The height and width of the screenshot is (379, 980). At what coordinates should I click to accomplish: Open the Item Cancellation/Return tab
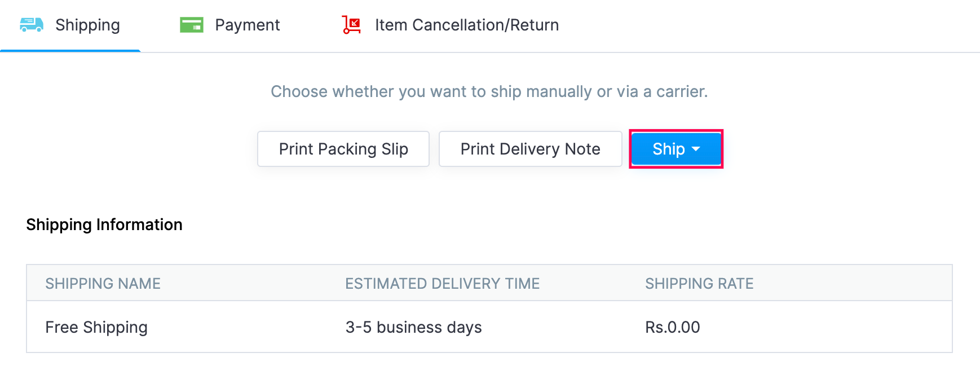click(x=466, y=24)
